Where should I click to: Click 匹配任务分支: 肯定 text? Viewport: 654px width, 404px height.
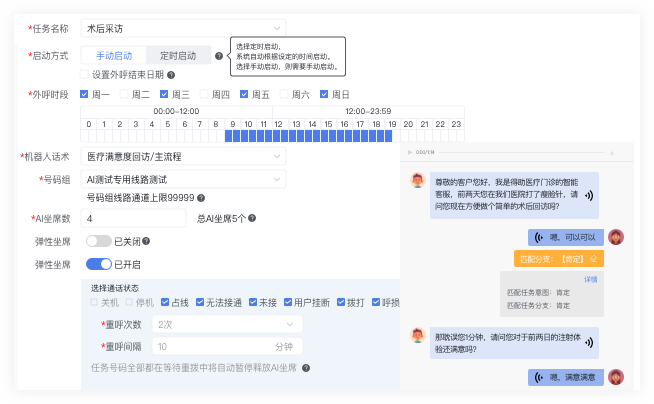[x=538, y=306]
